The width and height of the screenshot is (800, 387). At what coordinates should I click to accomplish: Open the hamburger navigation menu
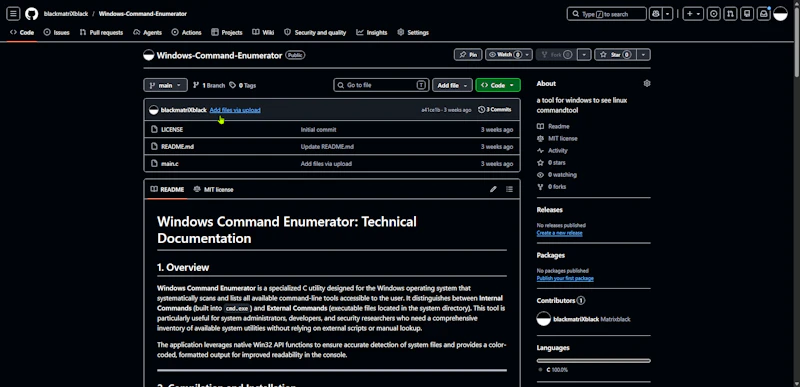click(x=13, y=14)
